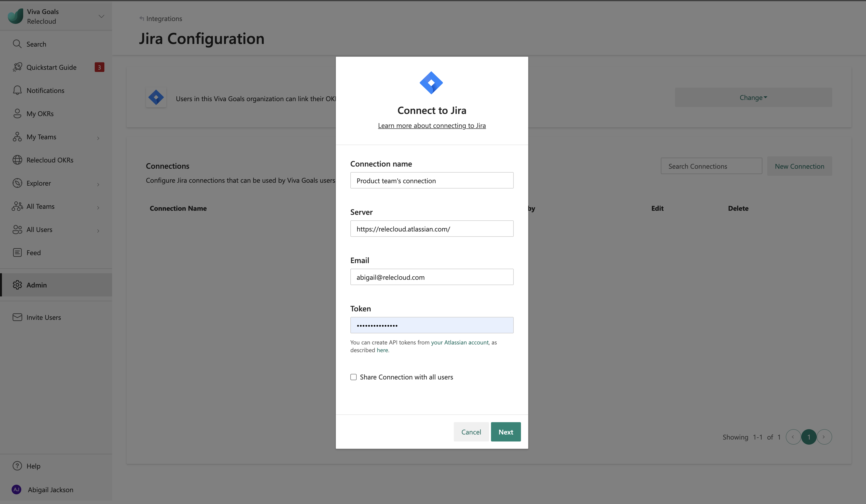The width and height of the screenshot is (866, 504).
Task: Select the Admin menu item
Action: click(37, 285)
